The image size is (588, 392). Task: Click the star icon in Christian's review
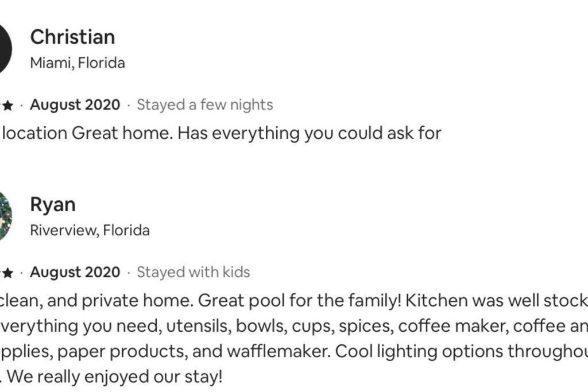tap(7, 106)
